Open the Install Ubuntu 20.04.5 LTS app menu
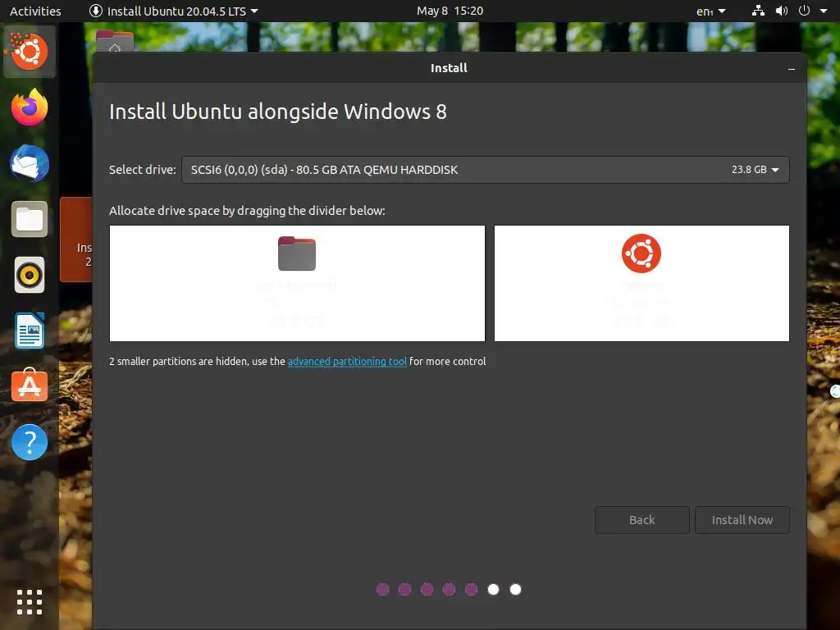840x630 pixels. point(174,11)
